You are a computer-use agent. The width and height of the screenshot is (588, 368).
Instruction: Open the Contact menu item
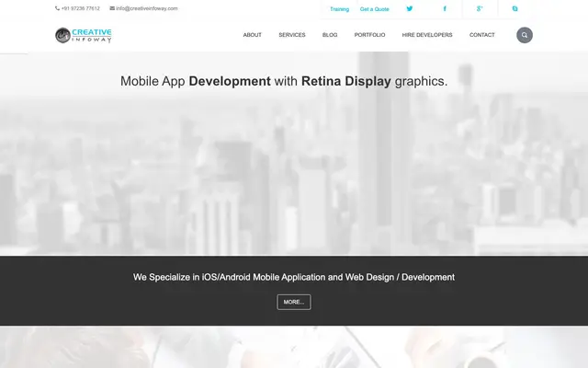(481, 35)
